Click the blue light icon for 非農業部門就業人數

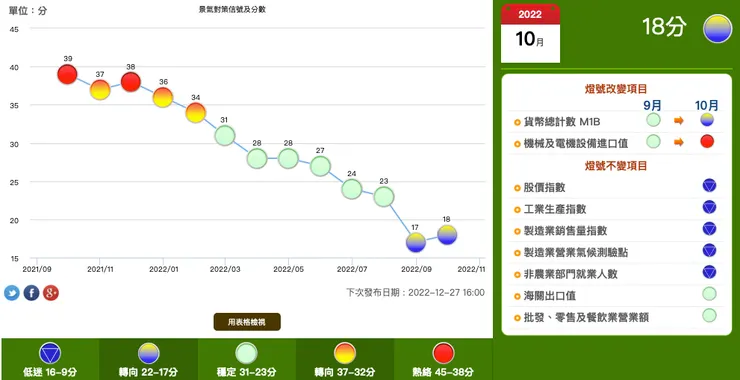(x=709, y=272)
